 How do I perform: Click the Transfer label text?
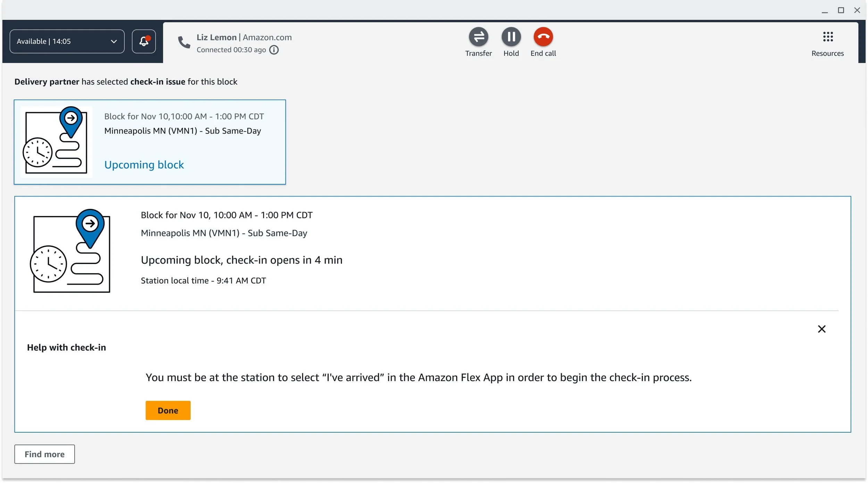point(478,53)
